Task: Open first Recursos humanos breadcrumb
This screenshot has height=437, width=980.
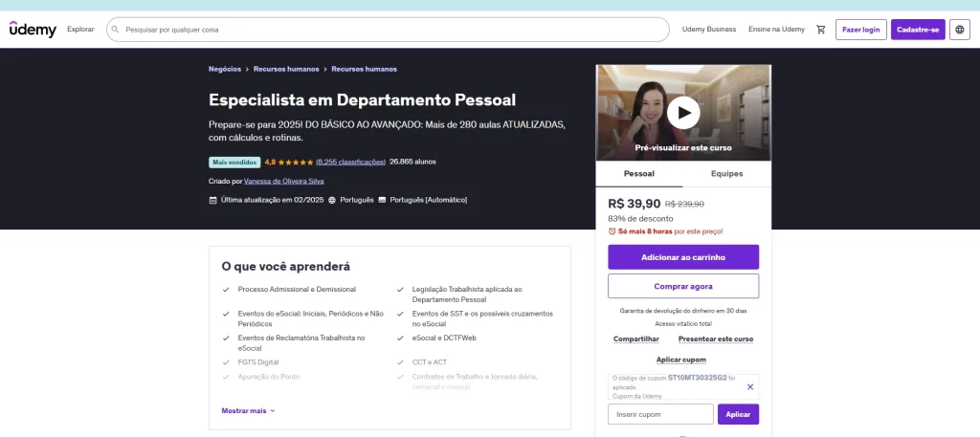Action: 286,69
